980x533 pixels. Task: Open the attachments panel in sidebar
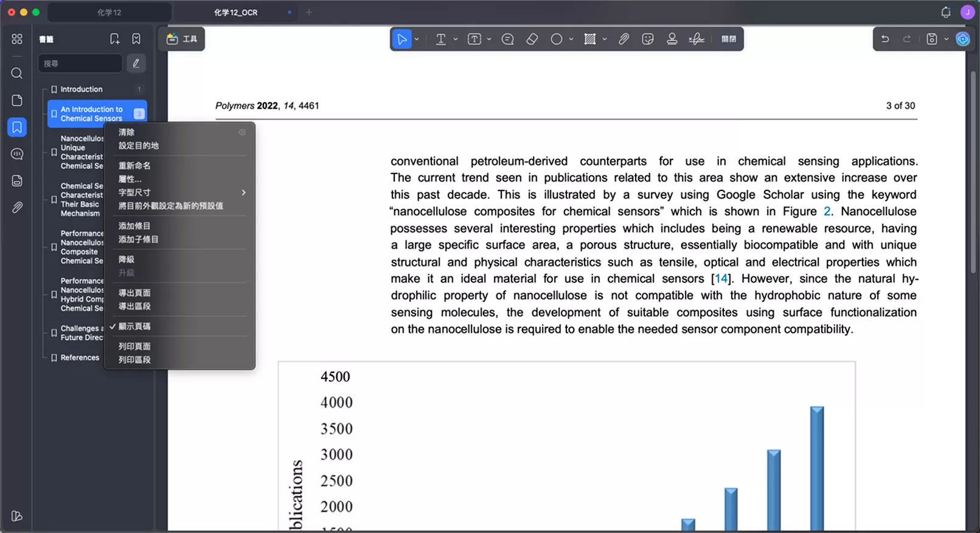pyautogui.click(x=17, y=207)
